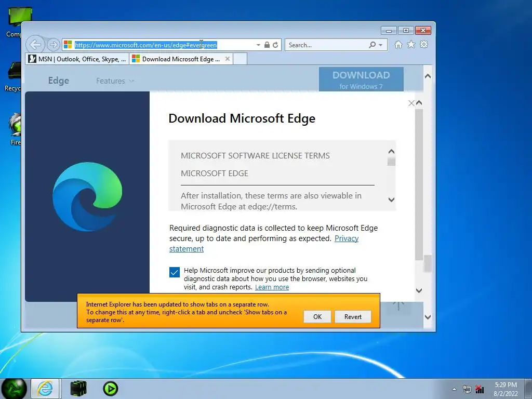Open the media player taskbar icon

(110, 389)
